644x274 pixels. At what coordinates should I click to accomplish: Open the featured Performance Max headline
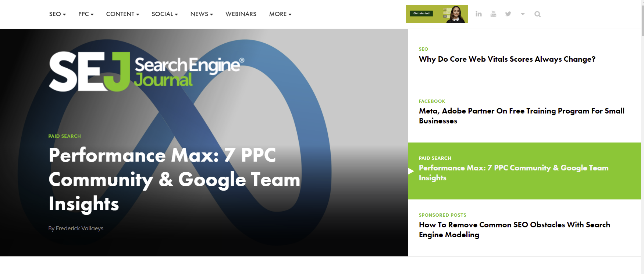[x=174, y=179]
